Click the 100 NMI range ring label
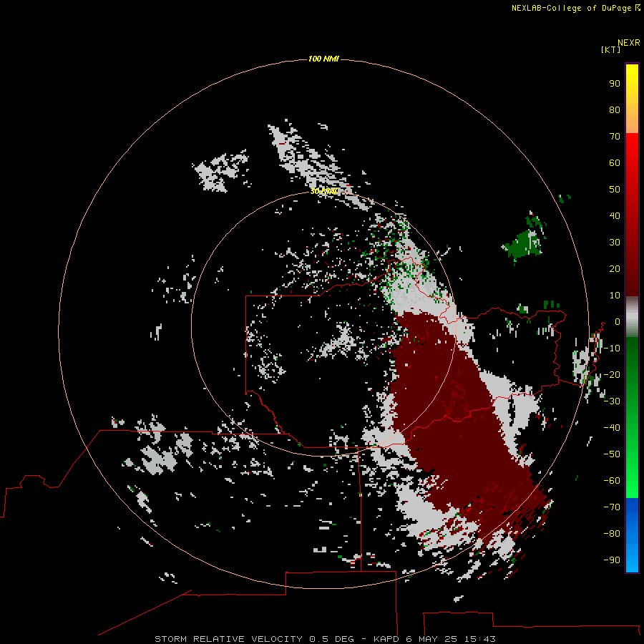Viewport: 644px width, 644px height. coord(323,59)
